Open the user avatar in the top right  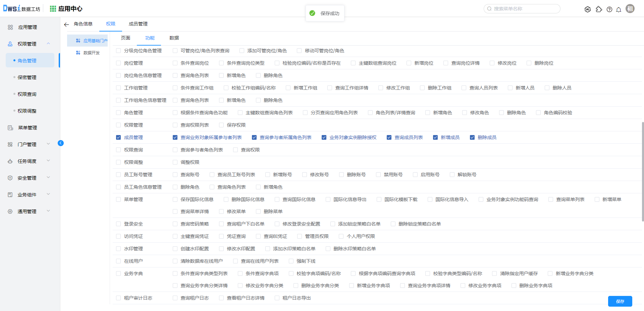coord(630,9)
